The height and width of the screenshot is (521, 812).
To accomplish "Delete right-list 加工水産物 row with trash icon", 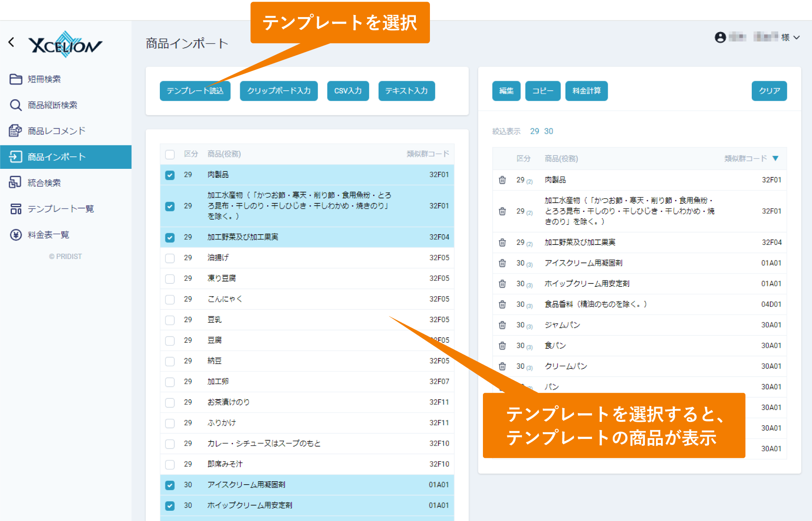I will click(502, 211).
